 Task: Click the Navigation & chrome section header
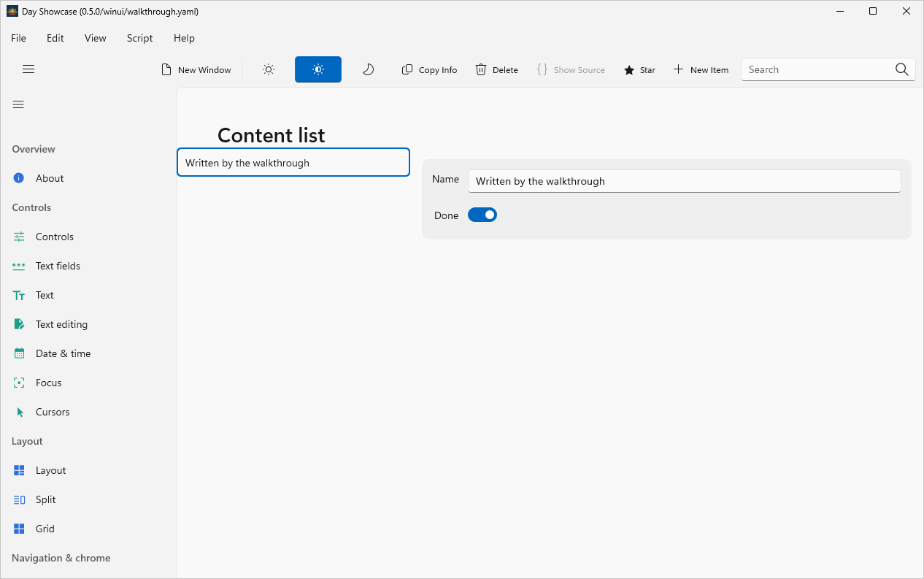click(61, 558)
